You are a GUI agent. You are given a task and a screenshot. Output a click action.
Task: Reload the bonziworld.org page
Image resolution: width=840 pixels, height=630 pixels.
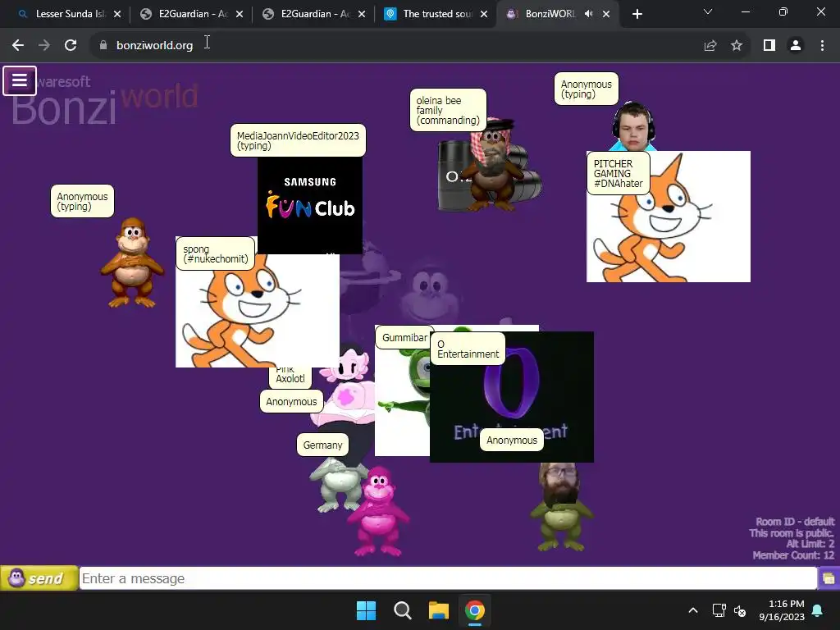click(x=71, y=46)
